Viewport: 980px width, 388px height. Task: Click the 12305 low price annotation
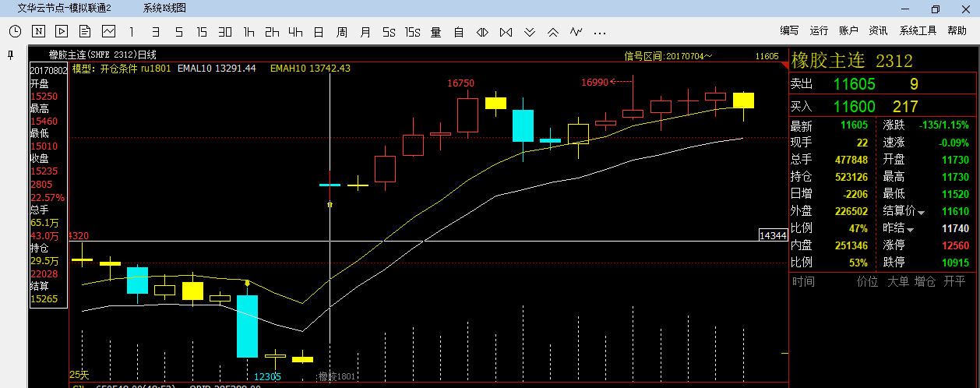coord(267,376)
